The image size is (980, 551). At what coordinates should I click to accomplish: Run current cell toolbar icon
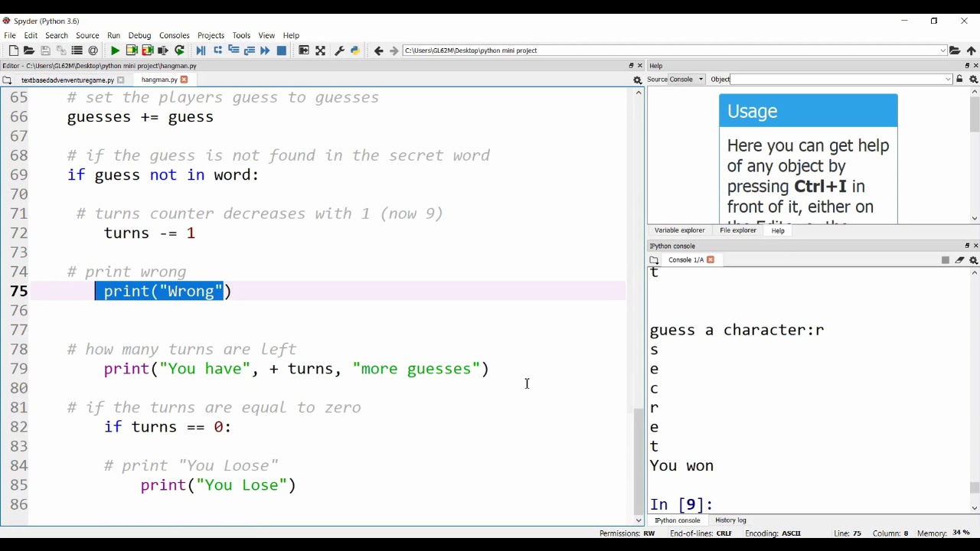pos(132,51)
